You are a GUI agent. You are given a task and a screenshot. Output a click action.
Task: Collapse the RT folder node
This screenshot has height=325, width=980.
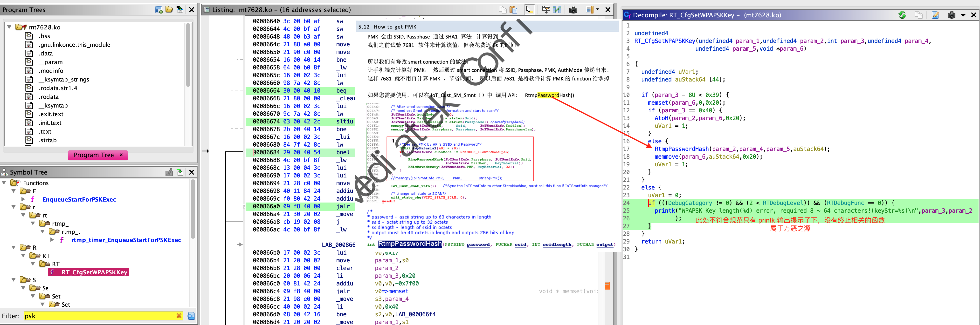[23, 256]
